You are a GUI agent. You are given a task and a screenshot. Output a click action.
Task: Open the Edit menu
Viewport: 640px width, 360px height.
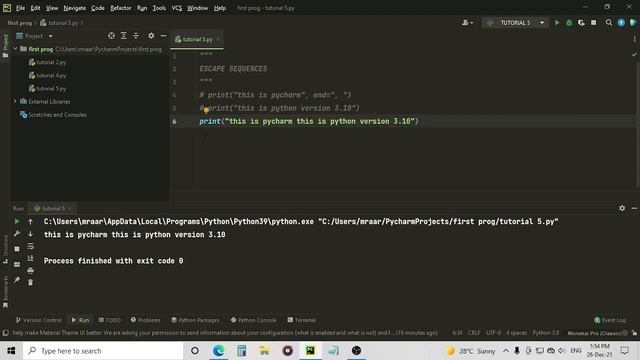[x=36, y=8]
